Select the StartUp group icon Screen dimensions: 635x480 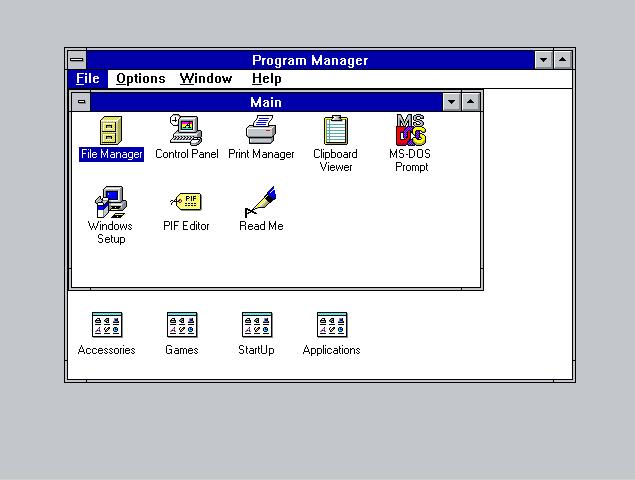coord(257,325)
